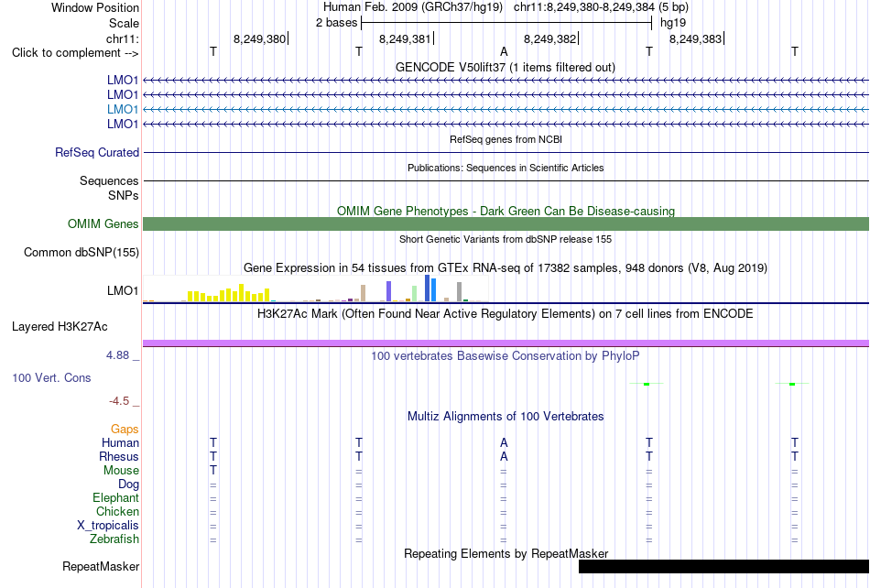Click the 8,249,381 position label

point(405,38)
